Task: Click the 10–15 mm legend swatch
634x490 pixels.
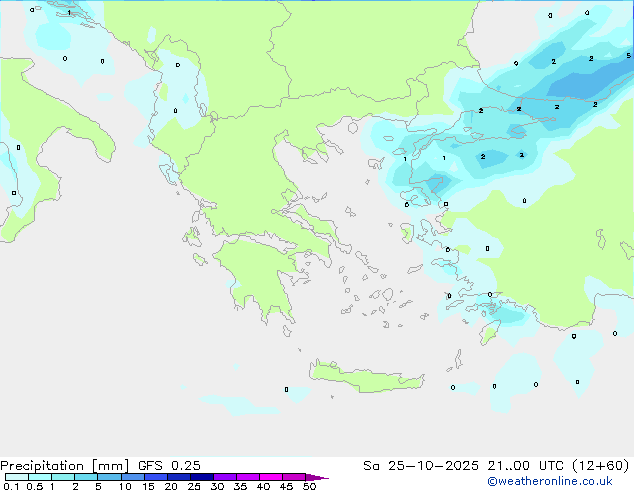Action: 133,477
